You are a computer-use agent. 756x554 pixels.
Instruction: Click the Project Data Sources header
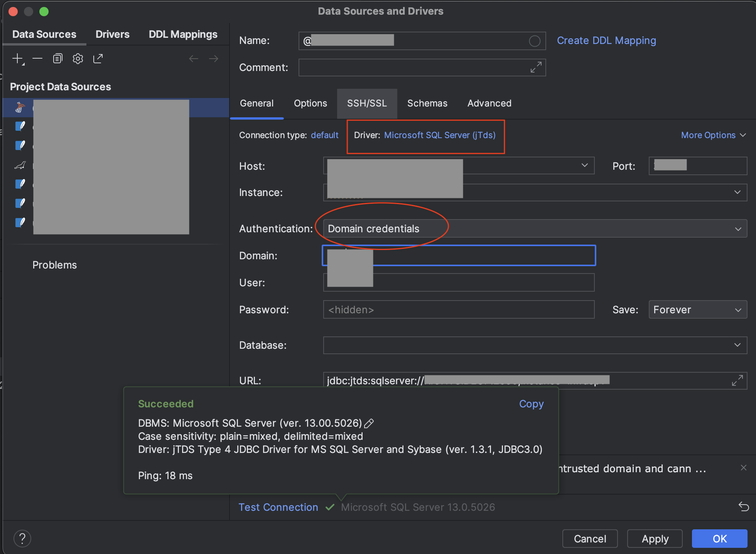(x=61, y=87)
